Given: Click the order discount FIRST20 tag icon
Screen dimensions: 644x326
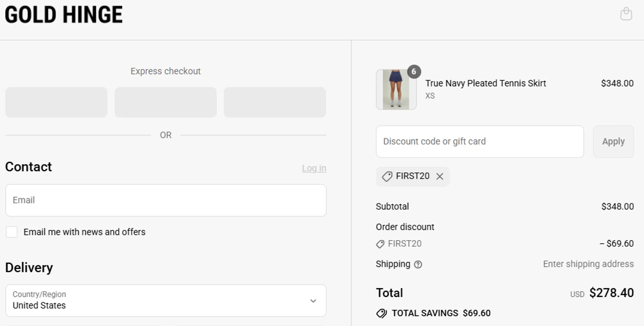Looking at the screenshot, I should pyautogui.click(x=380, y=244).
